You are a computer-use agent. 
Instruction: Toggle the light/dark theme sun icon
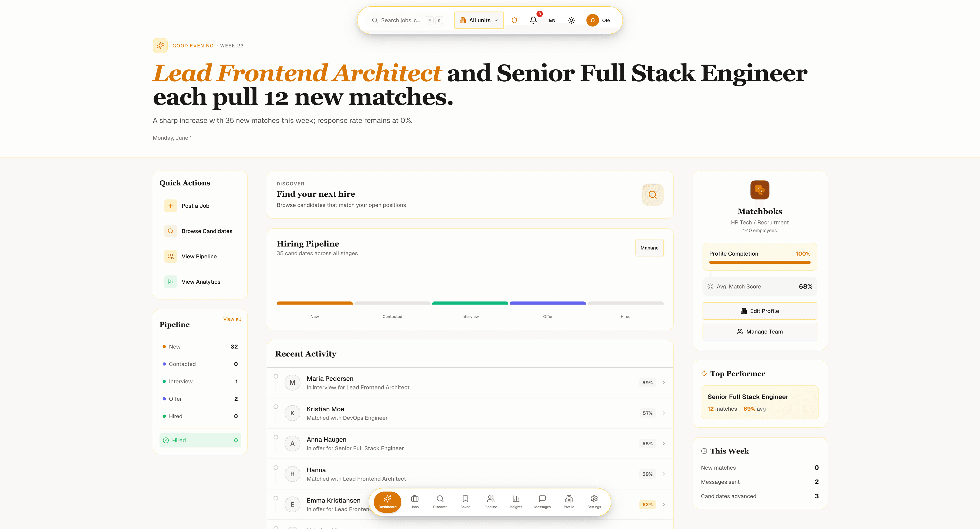click(571, 20)
